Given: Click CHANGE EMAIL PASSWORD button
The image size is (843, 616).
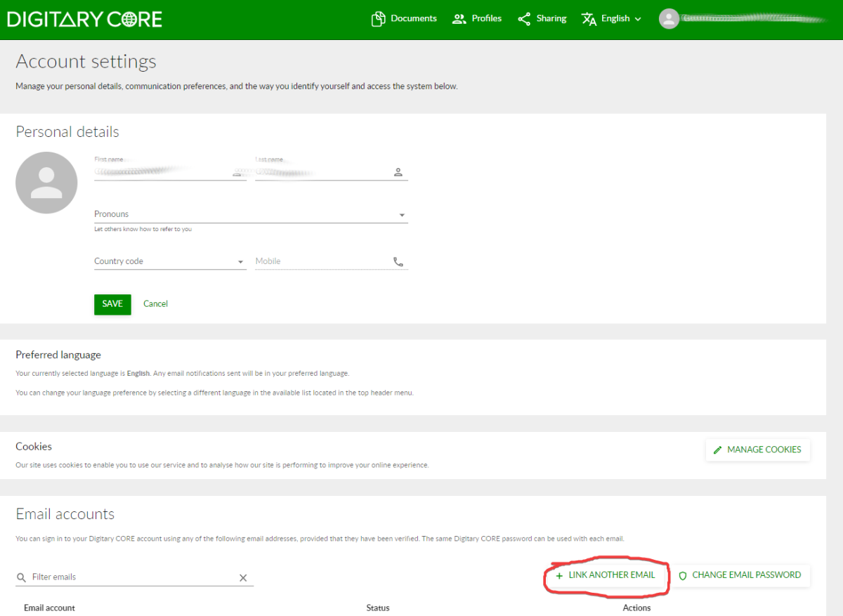Looking at the screenshot, I should (x=739, y=575).
